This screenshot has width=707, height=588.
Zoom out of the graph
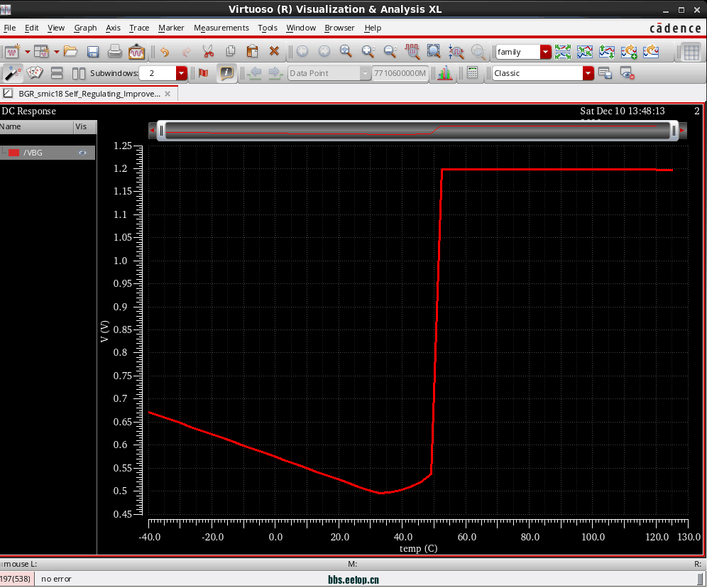(x=390, y=51)
